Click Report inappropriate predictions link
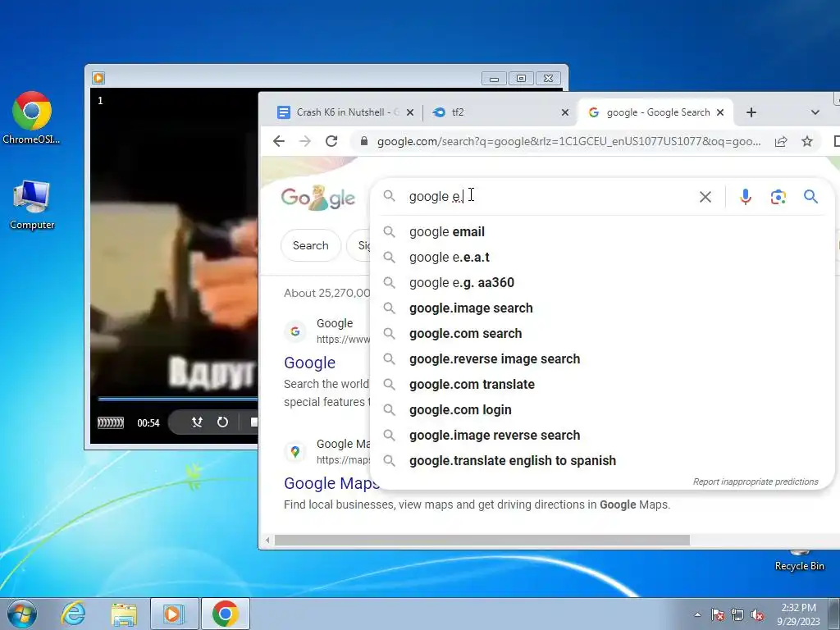Image resolution: width=840 pixels, height=630 pixels. click(x=756, y=482)
